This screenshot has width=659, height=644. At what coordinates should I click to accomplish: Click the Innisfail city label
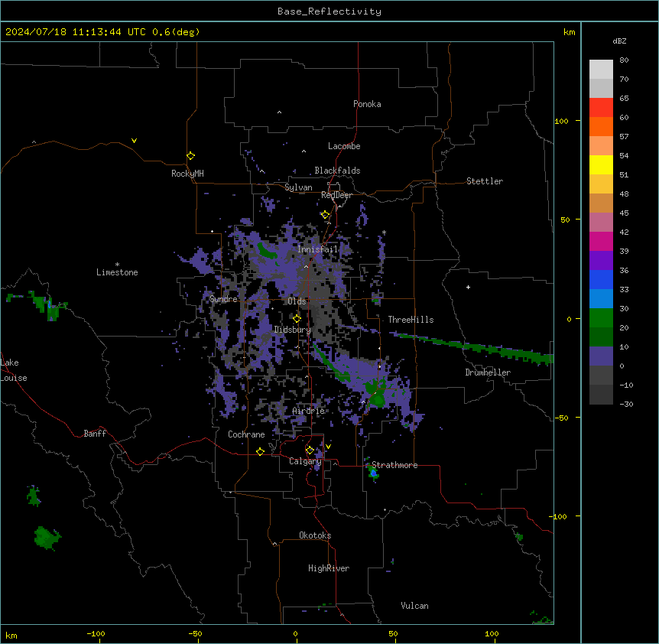[x=318, y=249]
